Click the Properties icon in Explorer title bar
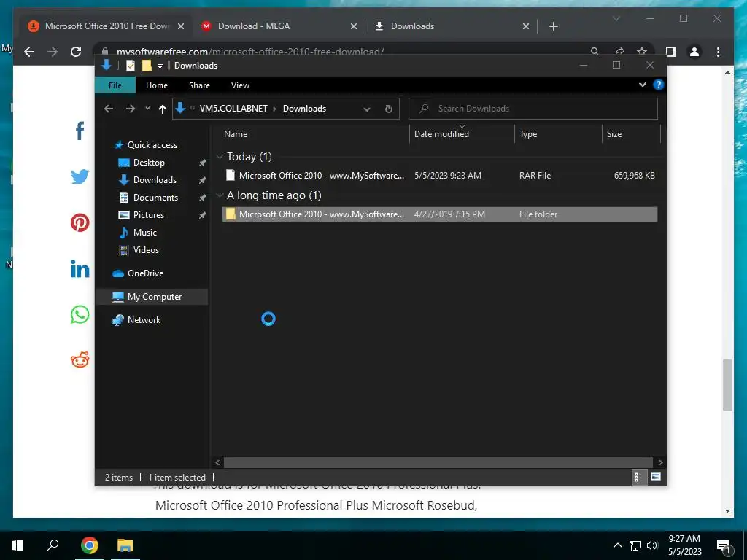 point(131,65)
